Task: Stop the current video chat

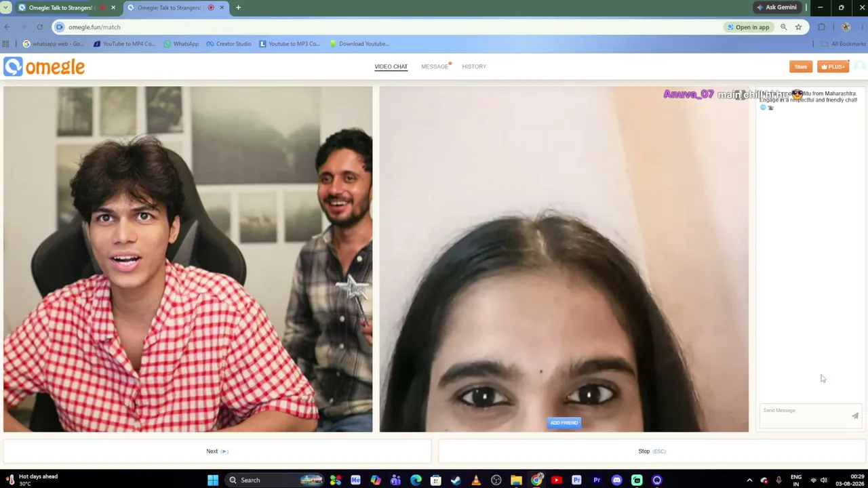Action: click(x=652, y=451)
